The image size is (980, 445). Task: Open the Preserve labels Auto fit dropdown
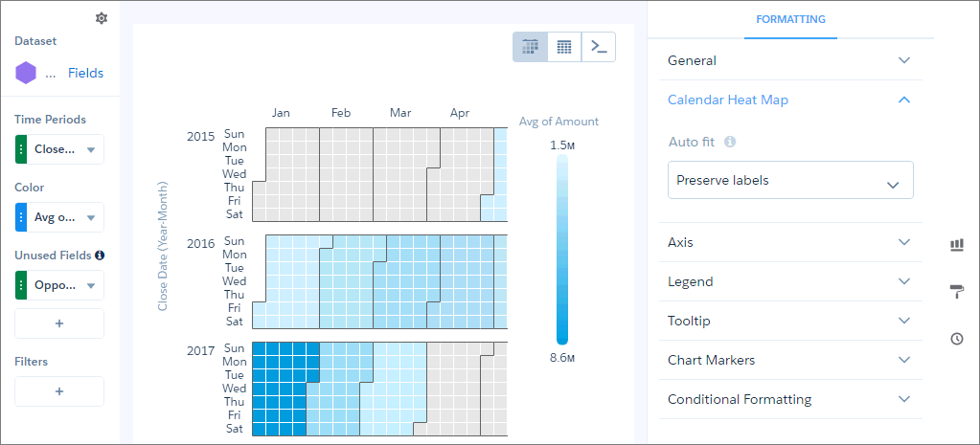[x=790, y=180]
